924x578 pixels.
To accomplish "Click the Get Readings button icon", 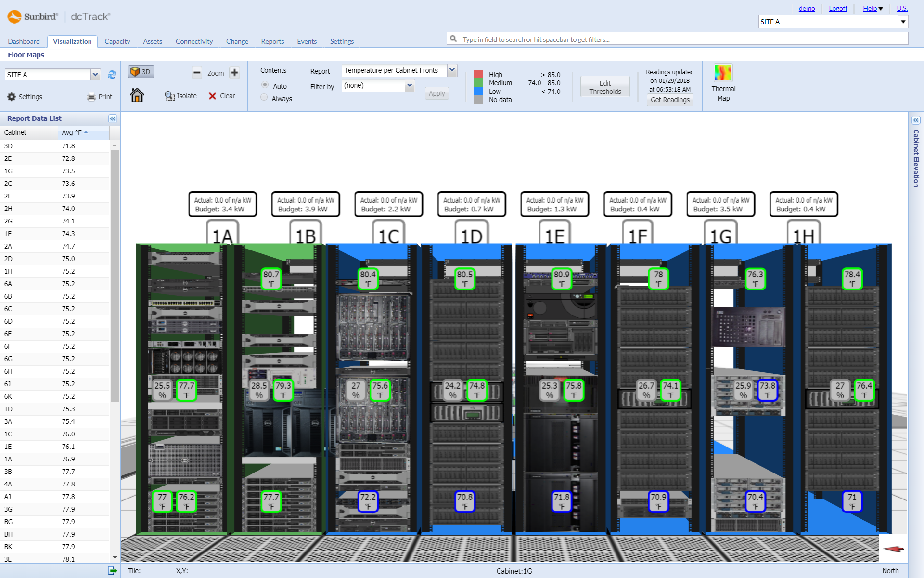I will [x=669, y=100].
